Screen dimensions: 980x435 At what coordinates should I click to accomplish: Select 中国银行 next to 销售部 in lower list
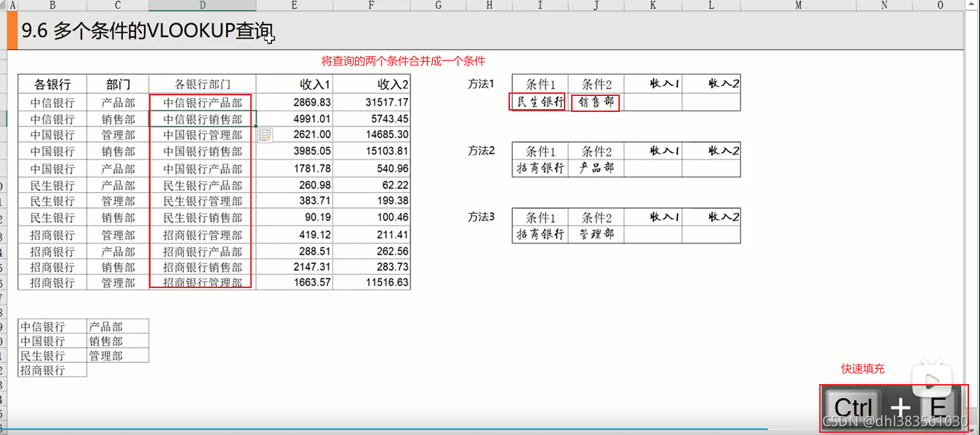pyautogui.click(x=52, y=341)
